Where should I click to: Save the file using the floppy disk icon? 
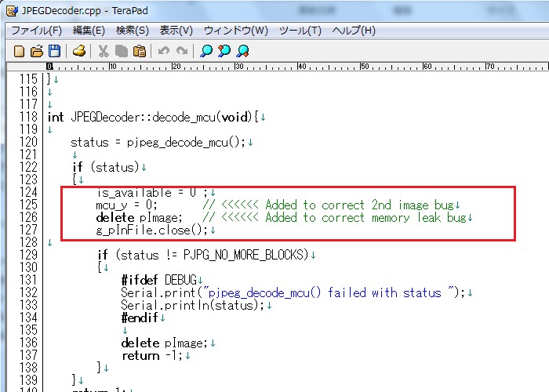[x=54, y=51]
